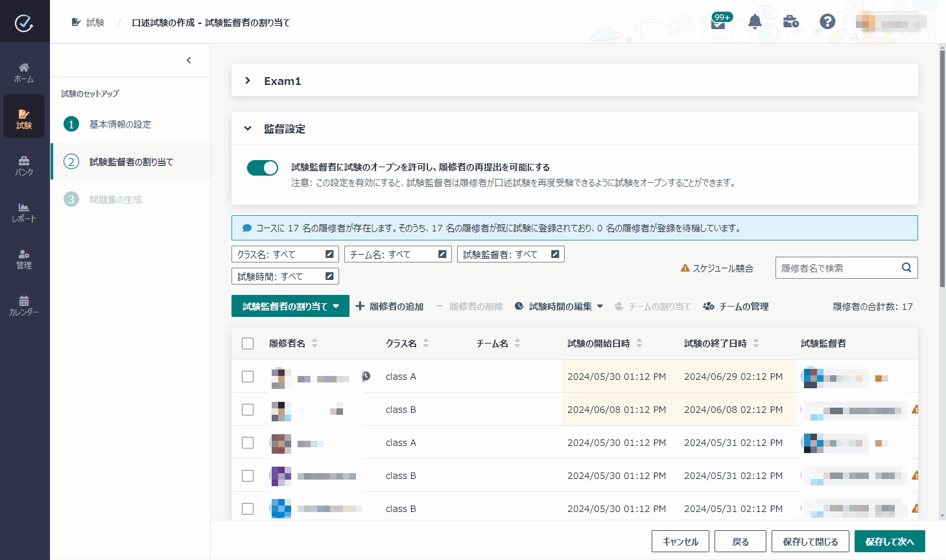Collapse the left setup panel chevron
The height and width of the screenshot is (560, 946).
[189, 60]
